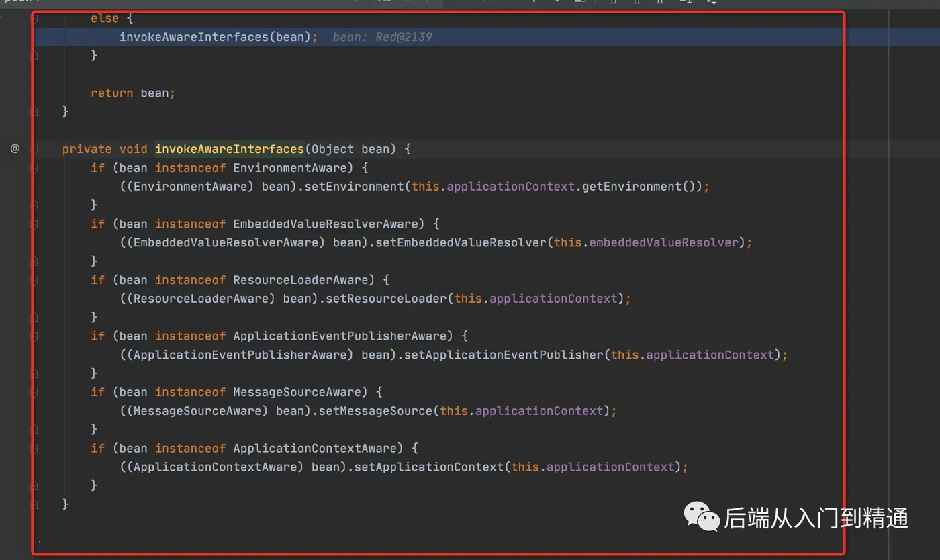Click the getEnvironment() call
This screenshot has width=940, height=560.
(x=639, y=187)
